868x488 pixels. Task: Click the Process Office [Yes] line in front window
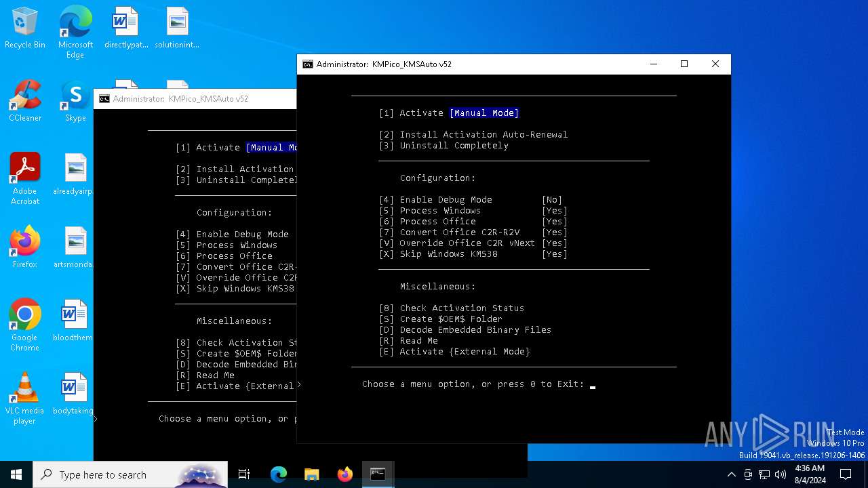pos(473,222)
